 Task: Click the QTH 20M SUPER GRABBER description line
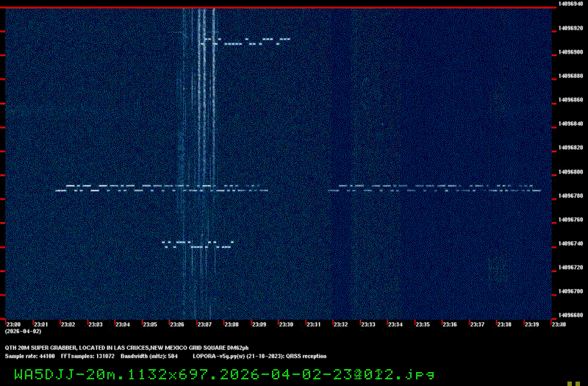point(126,348)
